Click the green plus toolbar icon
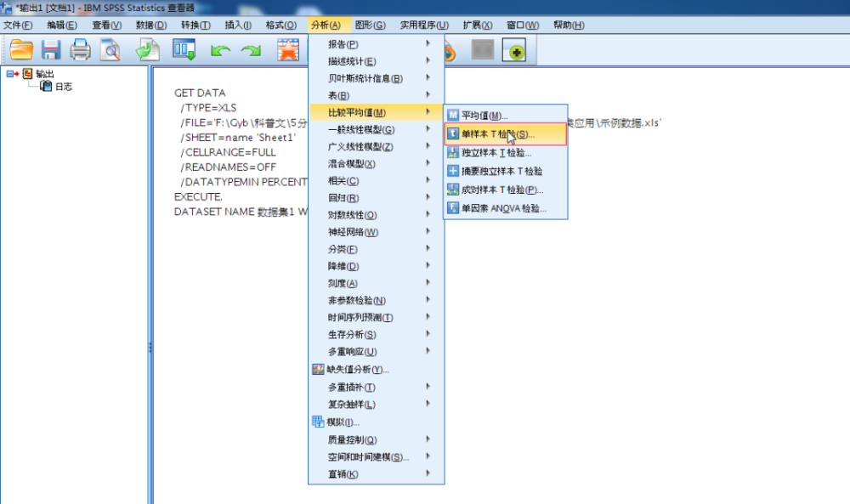 coord(514,50)
